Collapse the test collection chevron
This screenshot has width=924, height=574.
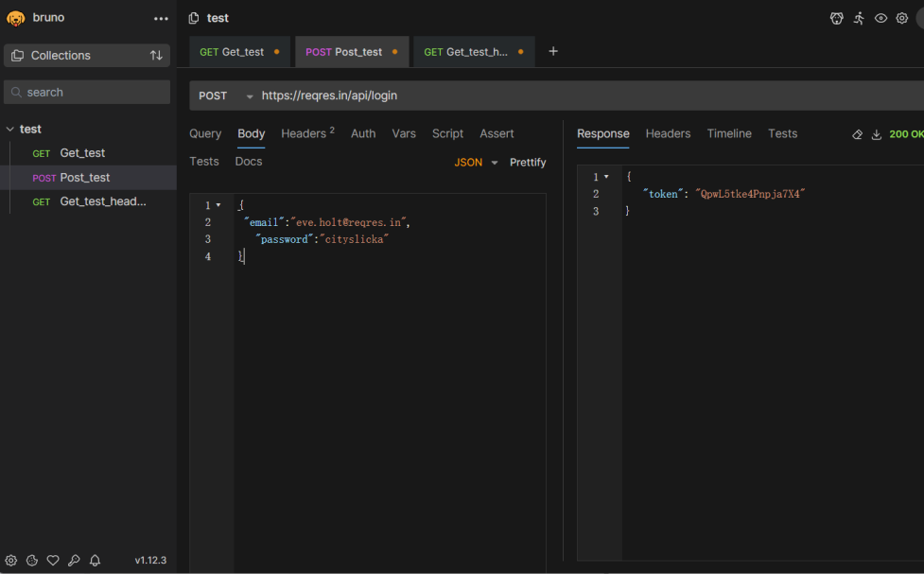10,129
